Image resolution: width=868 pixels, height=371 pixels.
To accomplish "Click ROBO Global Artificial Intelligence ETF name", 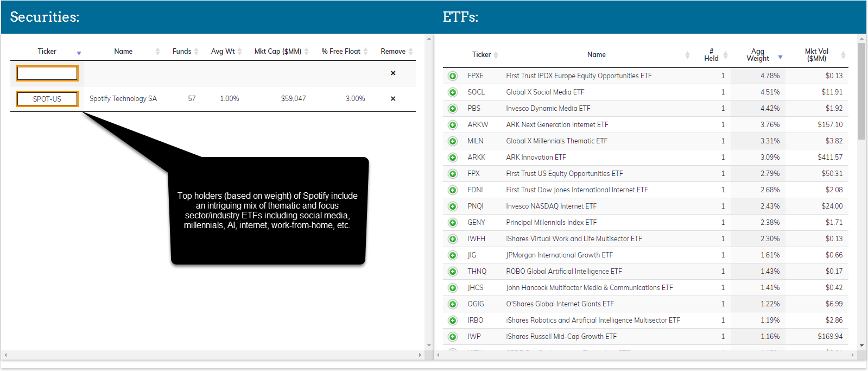I will click(564, 272).
